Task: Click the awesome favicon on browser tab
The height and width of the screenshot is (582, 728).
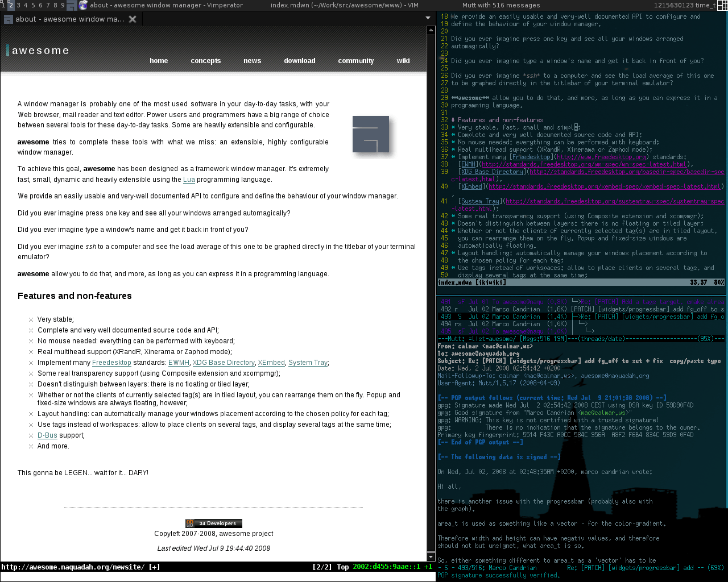Action: (x=8, y=19)
